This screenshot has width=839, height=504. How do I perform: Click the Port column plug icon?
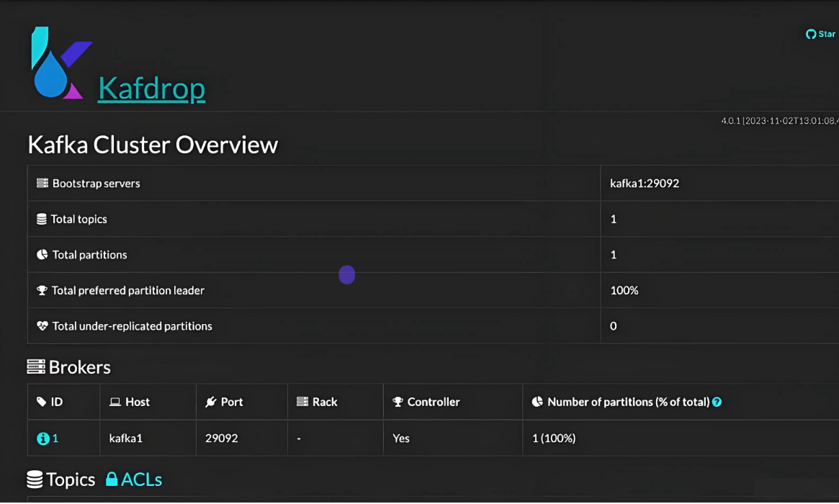pyautogui.click(x=211, y=402)
